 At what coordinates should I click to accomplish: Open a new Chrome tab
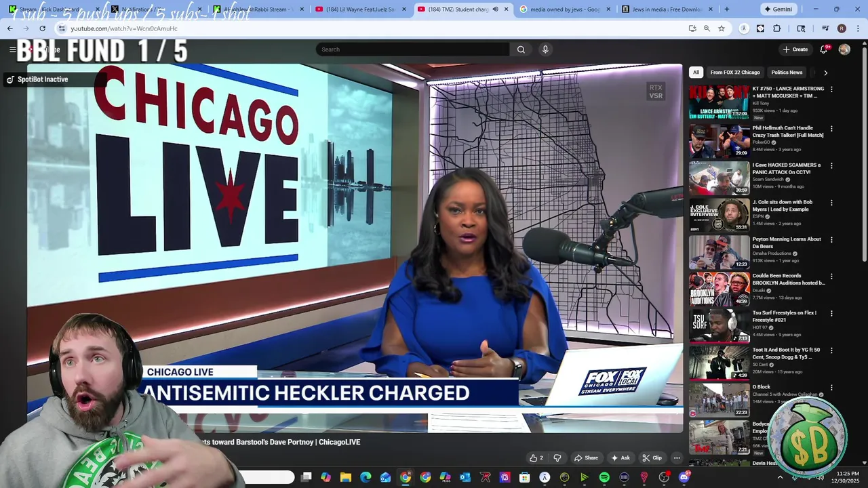point(727,9)
